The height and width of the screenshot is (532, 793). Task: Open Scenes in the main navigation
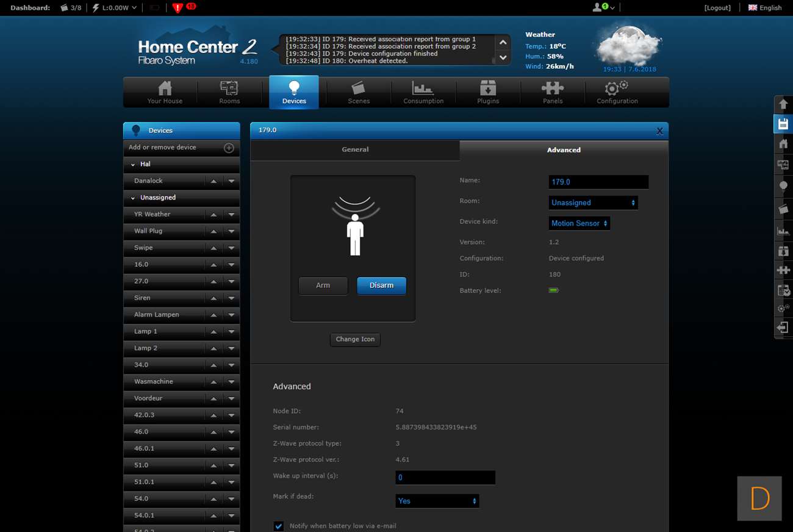click(359, 93)
